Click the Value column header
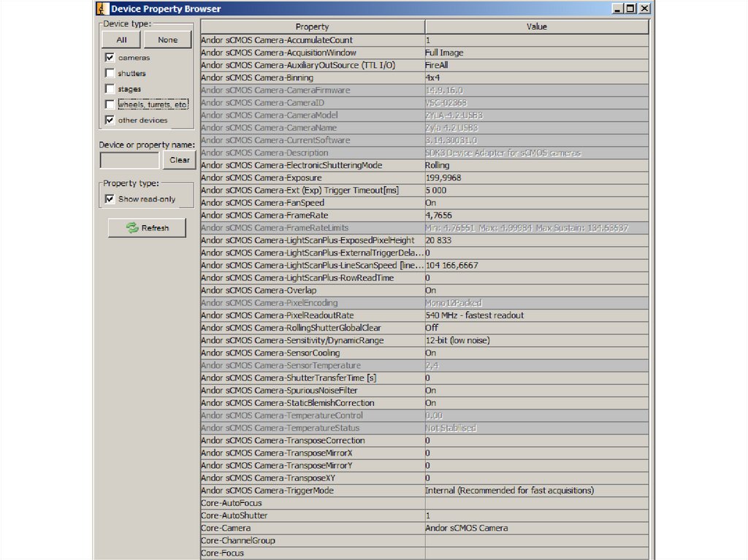 [537, 27]
